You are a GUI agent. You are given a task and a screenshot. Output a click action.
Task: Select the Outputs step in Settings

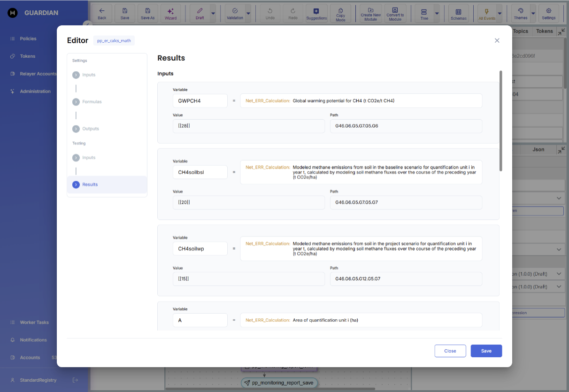coord(91,129)
